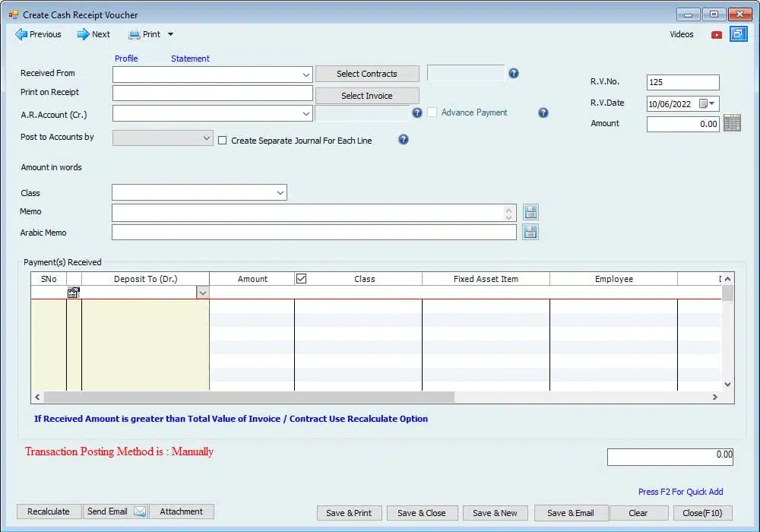Click the Print on Receipt text field
The width and height of the screenshot is (760, 532).
[212, 93]
